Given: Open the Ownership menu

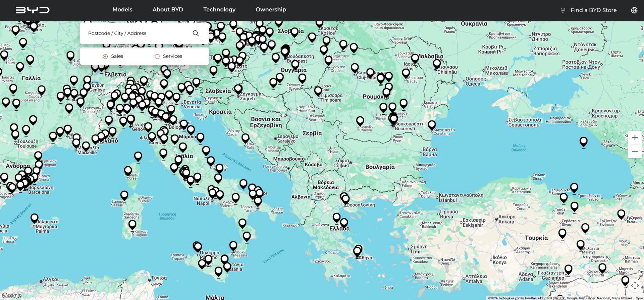Looking at the screenshot, I should point(271,10).
